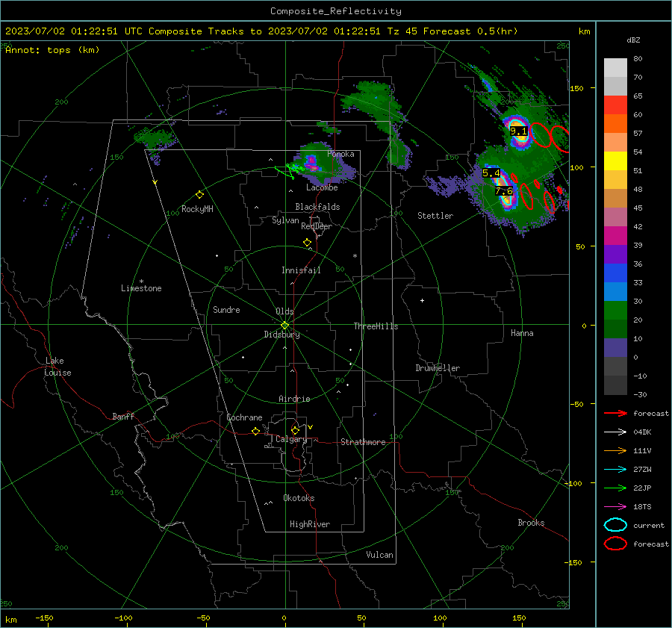Screen dimensions: 672x628
Task: Click the yellow diamond marker below RedDeer
Action: 307,243
